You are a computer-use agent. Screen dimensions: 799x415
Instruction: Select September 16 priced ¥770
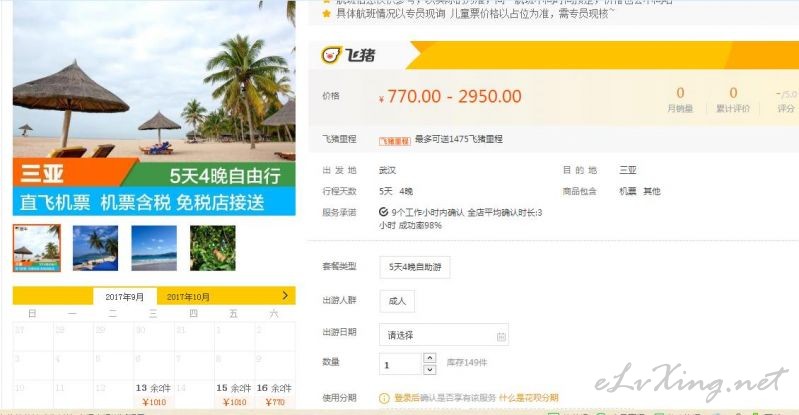tap(275, 394)
